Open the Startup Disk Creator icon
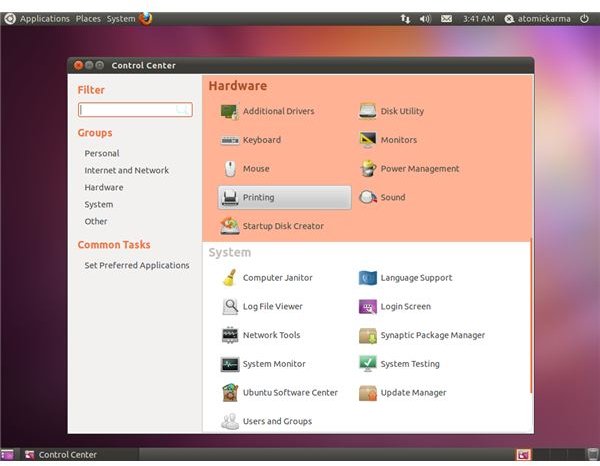Viewport: 600px width, 466px height. click(x=230, y=226)
